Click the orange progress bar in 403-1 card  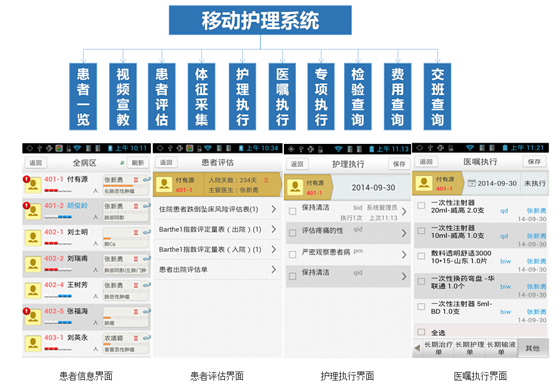point(107,344)
